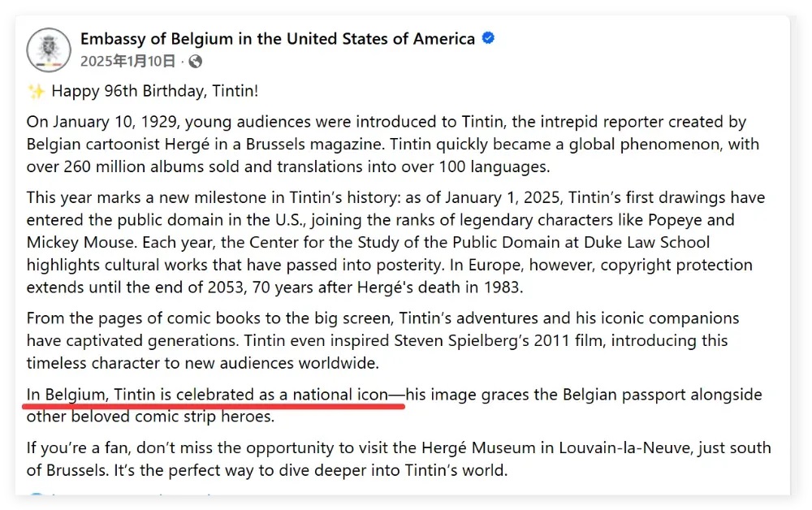This screenshot has width=812, height=510.
Task: Open the post's date timestamp
Action: click(x=127, y=61)
